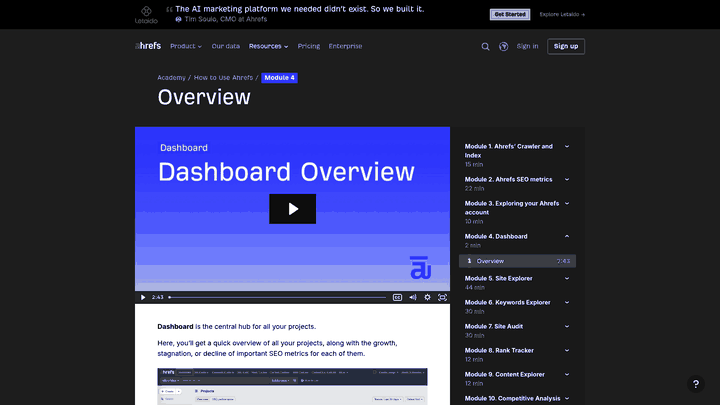Expand Module 2 Ahrefs SEO metrics chevron
Screen dimensions: 720x405
pos(567,180)
